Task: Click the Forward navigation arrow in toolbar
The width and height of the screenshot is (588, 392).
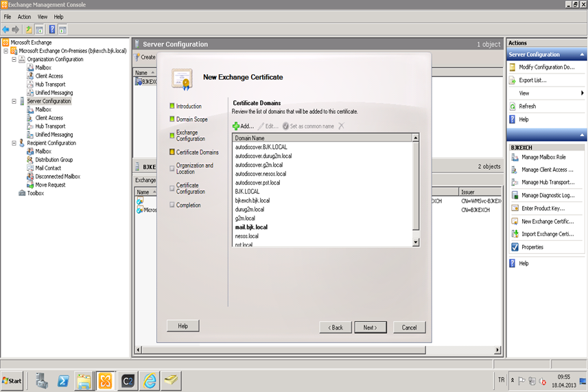Action: pyautogui.click(x=15, y=30)
